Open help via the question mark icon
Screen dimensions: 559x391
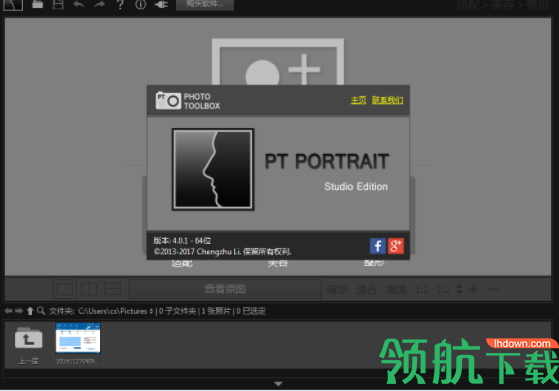(x=120, y=5)
